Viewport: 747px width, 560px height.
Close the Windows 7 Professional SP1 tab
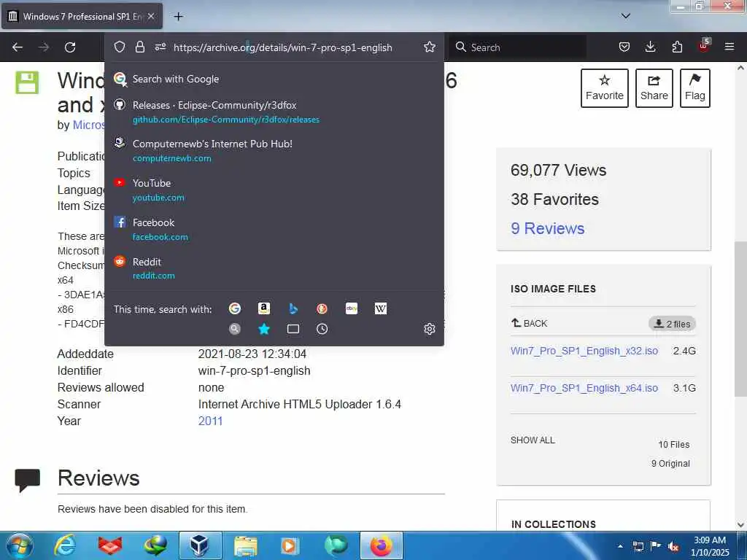(x=151, y=16)
